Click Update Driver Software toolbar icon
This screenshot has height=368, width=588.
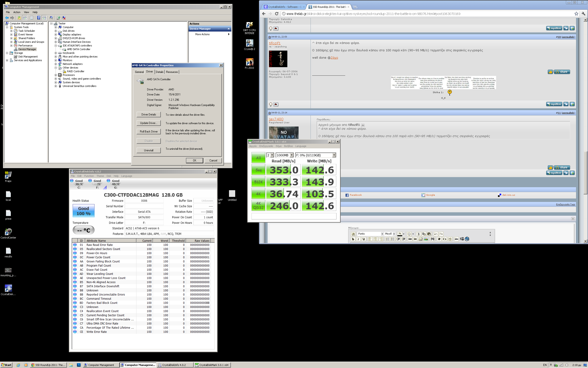pyautogui.click(x=58, y=18)
